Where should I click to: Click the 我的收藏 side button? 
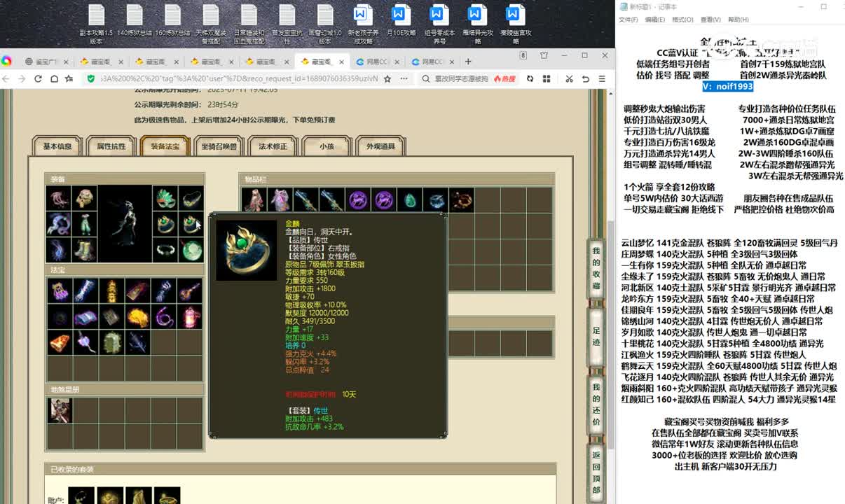click(x=596, y=269)
